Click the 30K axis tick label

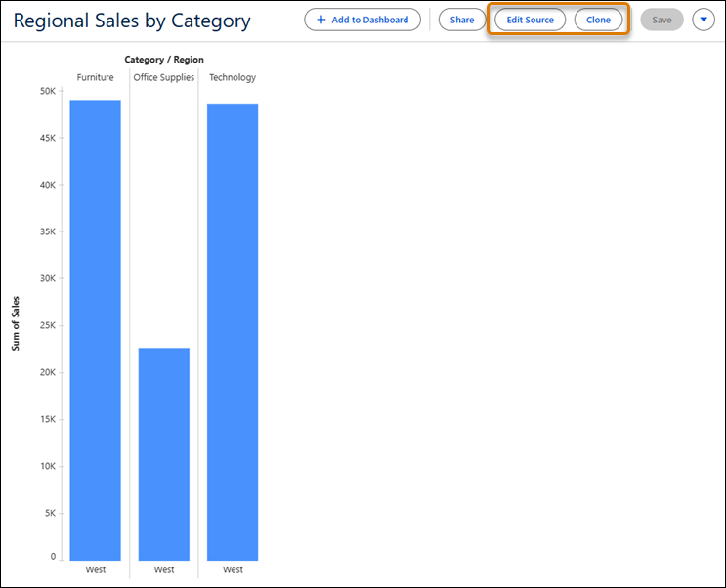click(48, 278)
